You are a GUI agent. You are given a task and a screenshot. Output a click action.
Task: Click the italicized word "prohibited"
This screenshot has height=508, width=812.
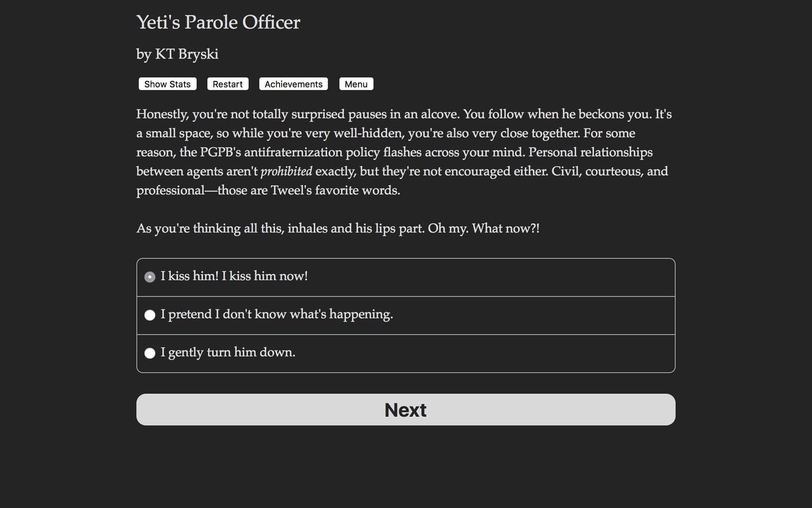[x=286, y=171]
